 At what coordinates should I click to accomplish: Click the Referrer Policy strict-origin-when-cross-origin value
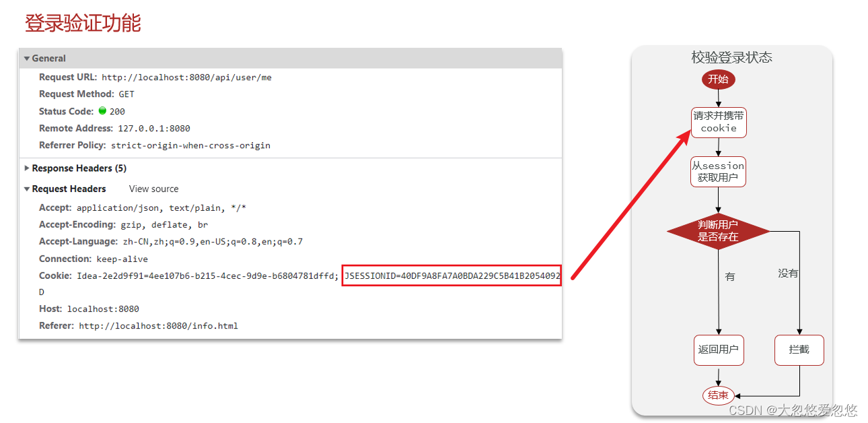point(190,145)
